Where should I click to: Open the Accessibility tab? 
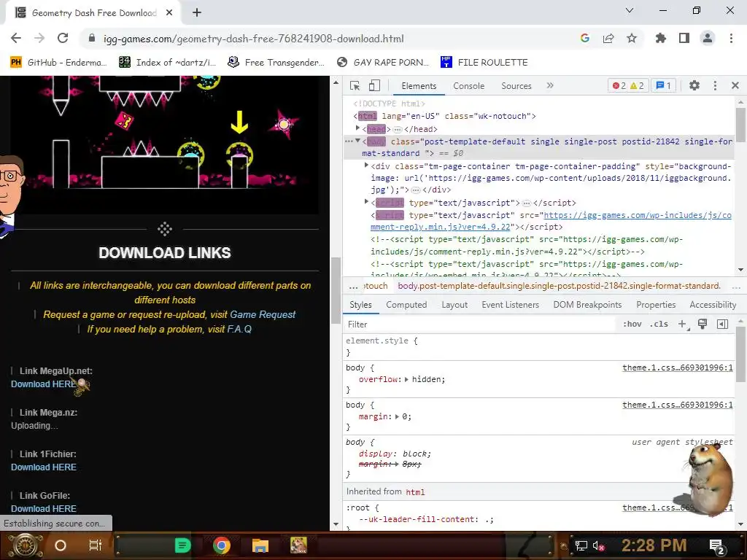pos(713,305)
